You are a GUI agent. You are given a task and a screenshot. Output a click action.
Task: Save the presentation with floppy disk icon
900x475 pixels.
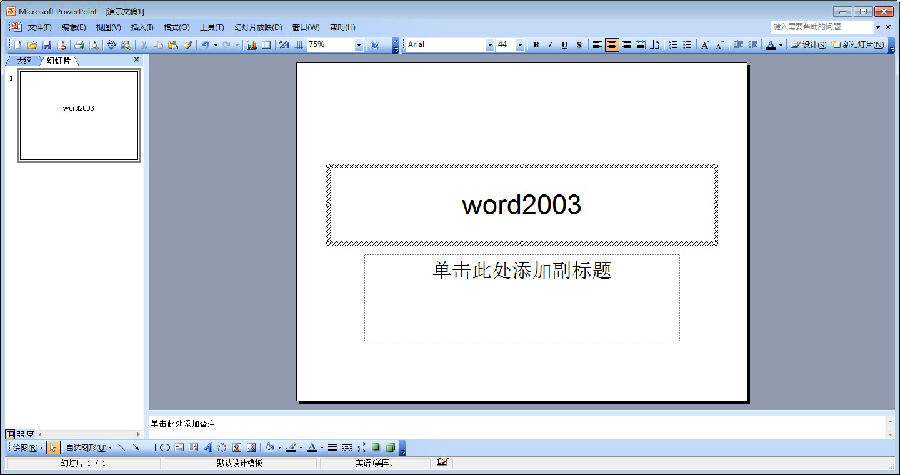click(x=47, y=45)
